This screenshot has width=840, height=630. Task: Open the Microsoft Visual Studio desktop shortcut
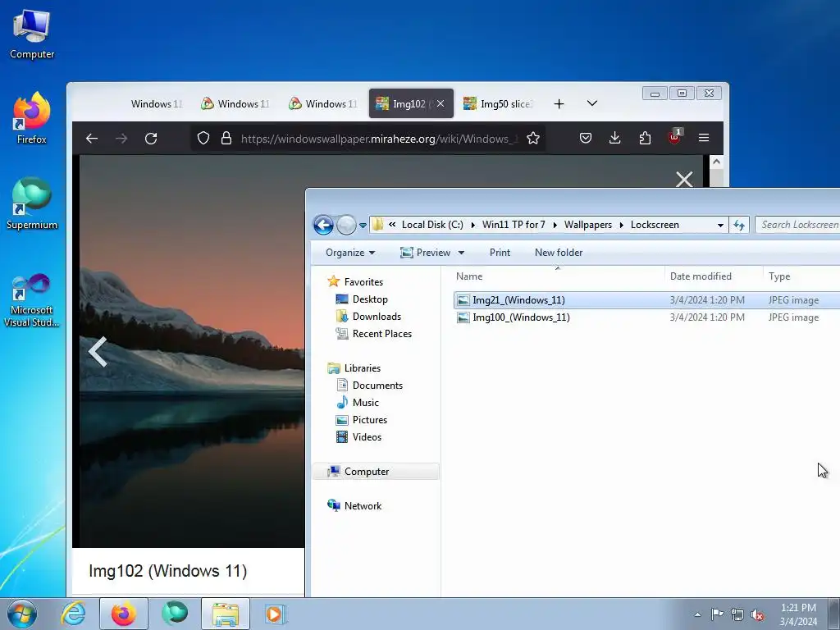coord(32,300)
